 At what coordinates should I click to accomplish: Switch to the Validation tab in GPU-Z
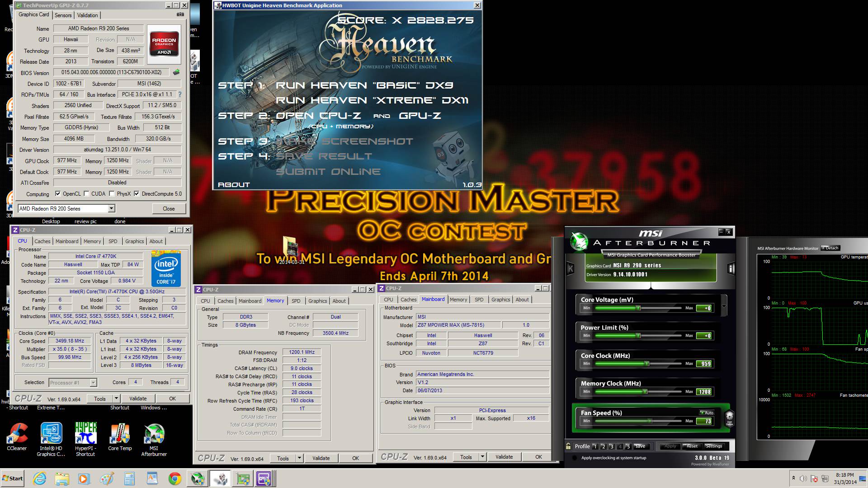pyautogui.click(x=87, y=15)
